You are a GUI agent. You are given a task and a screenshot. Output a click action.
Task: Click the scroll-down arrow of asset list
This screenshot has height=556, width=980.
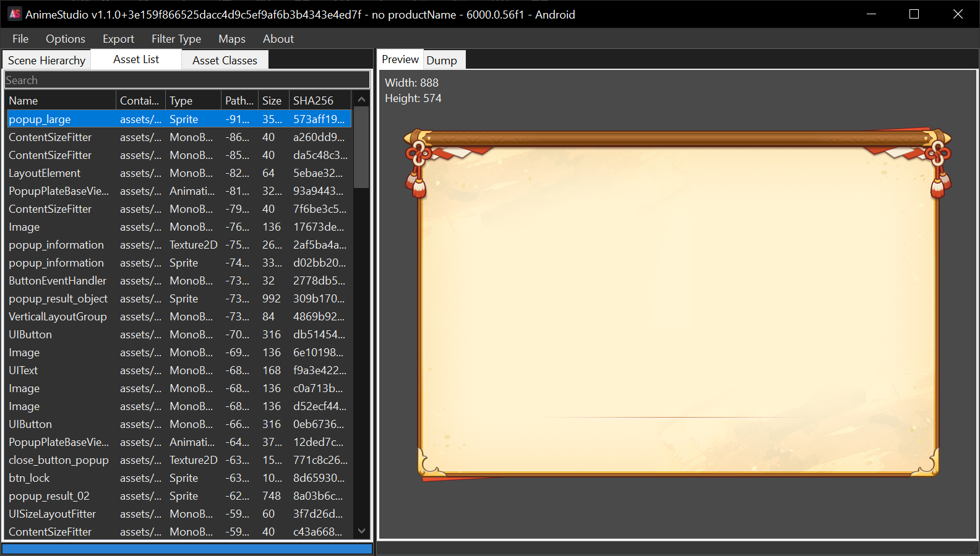point(362,531)
